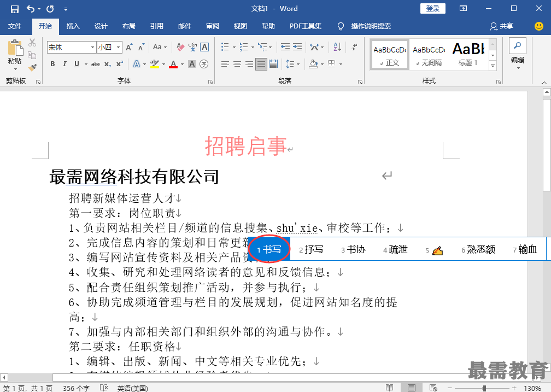Toggle justify alignment button

261,64
